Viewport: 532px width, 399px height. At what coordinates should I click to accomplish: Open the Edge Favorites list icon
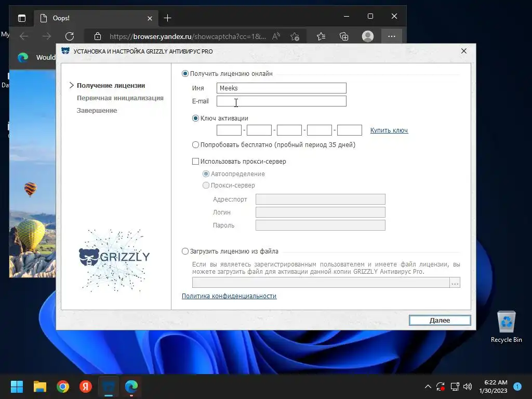tap(321, 36)
